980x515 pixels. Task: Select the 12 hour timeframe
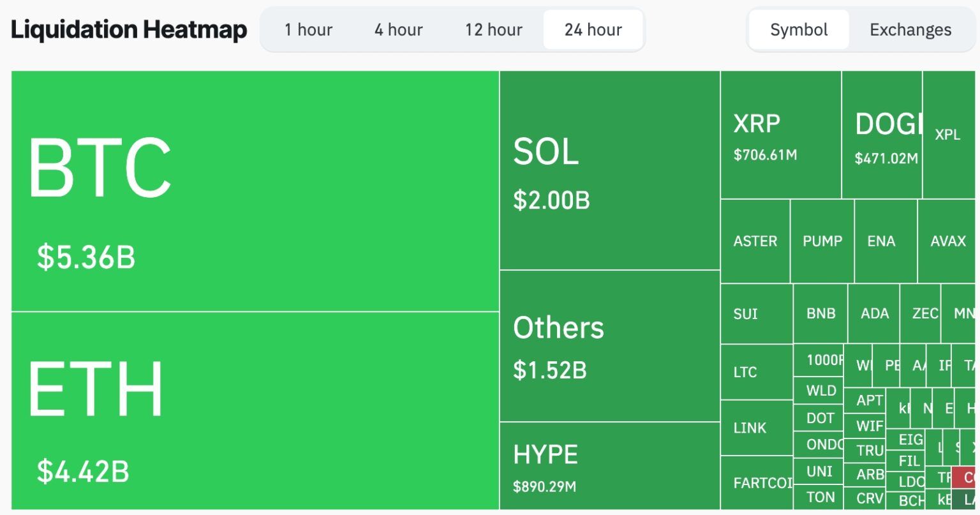coord(492,29)
